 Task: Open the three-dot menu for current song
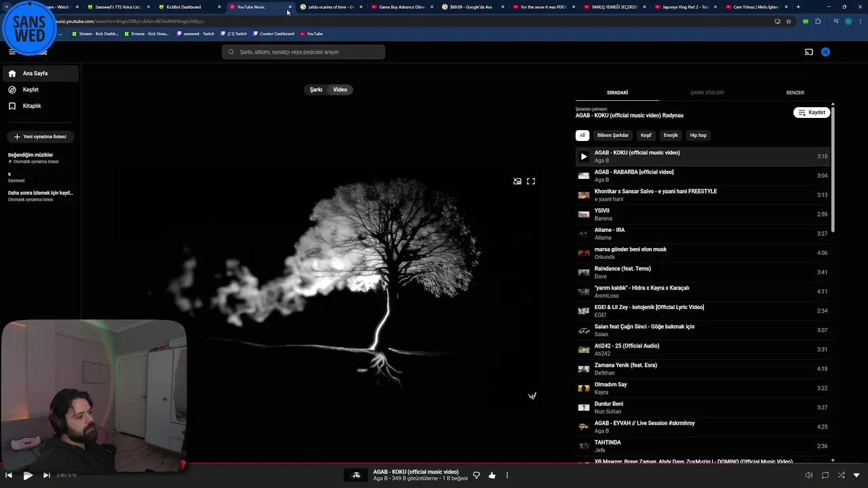point(507,475)
